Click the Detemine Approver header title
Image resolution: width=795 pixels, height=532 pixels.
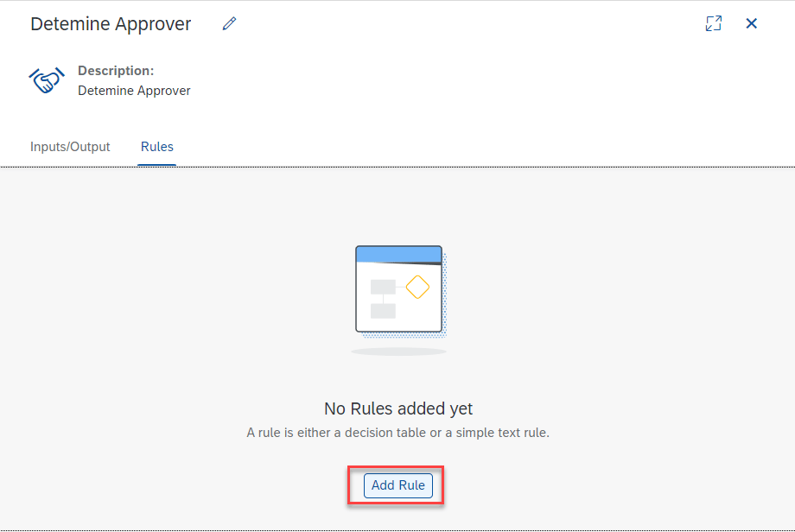tap(111, 24)
